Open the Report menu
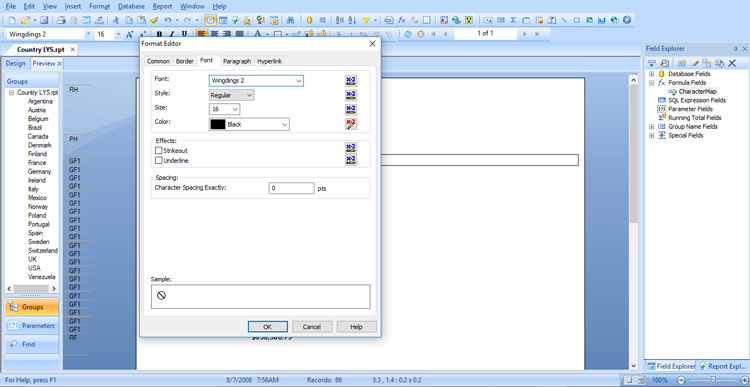This screenshot has height=387, width=750. pos(163,7)
